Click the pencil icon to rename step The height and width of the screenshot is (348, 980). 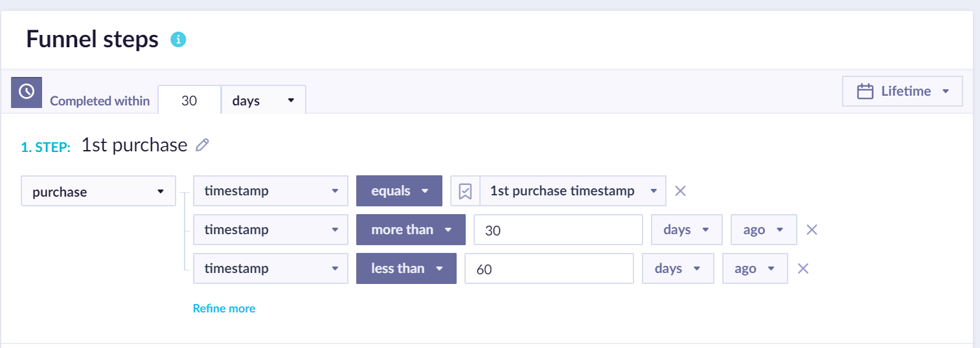pos(202,146)
